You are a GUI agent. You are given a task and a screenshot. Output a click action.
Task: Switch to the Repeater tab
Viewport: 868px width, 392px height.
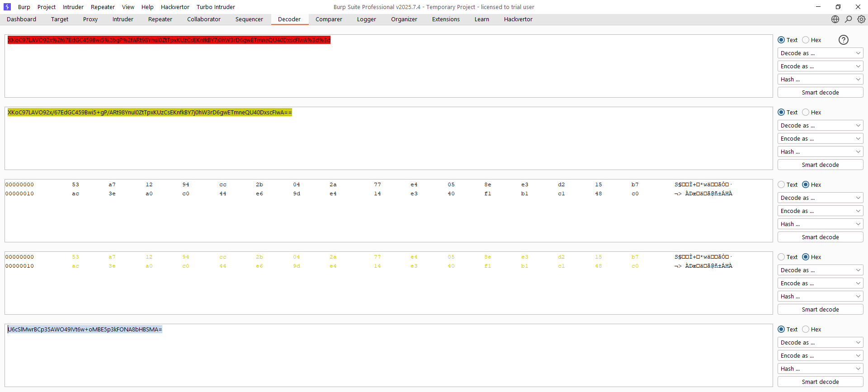pos(160,19)
